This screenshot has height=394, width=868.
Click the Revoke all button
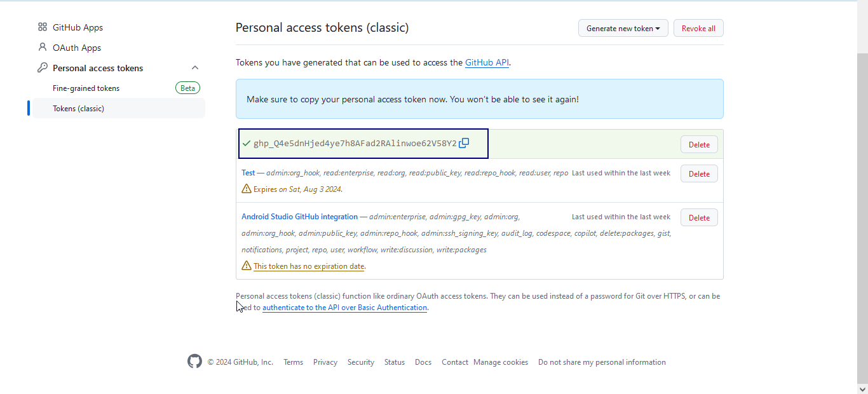click(x=698, y=28)
